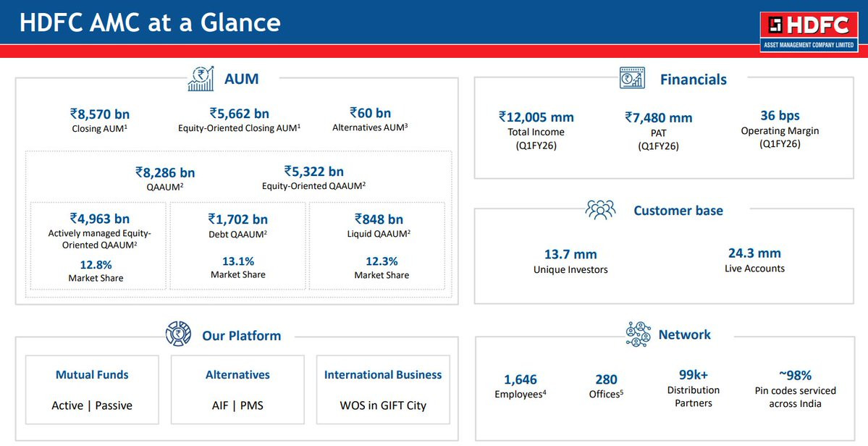
Task: Click the ₹8,286 bn QAAUM figure
Action: point(165,172)
